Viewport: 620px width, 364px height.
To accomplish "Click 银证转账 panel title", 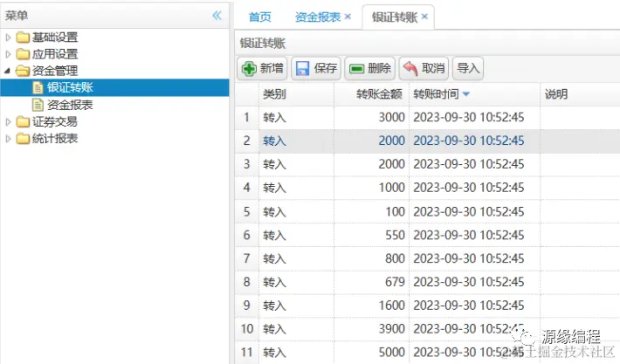I will coord(263,43).
